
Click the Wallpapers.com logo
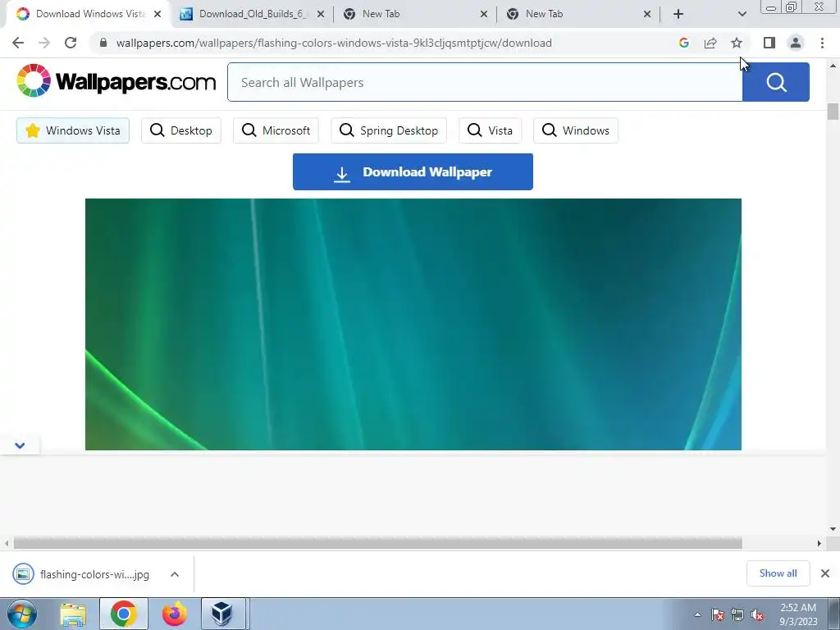[116, 81]
